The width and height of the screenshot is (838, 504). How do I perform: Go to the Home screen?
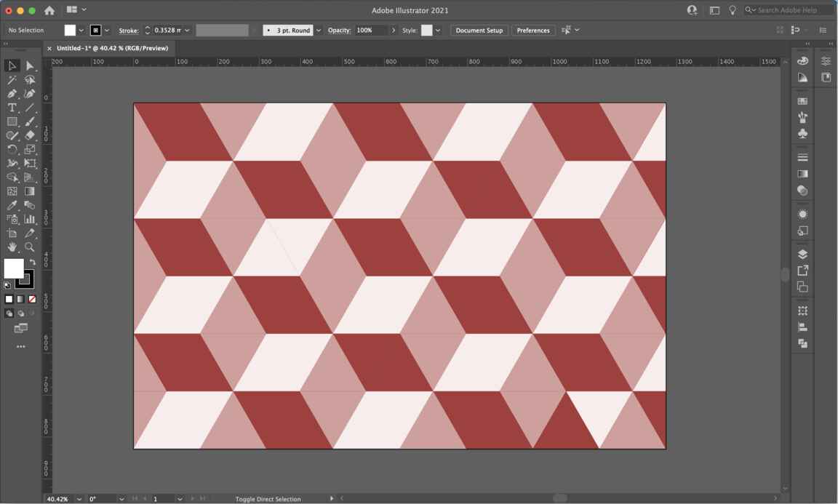pos(49,10)
